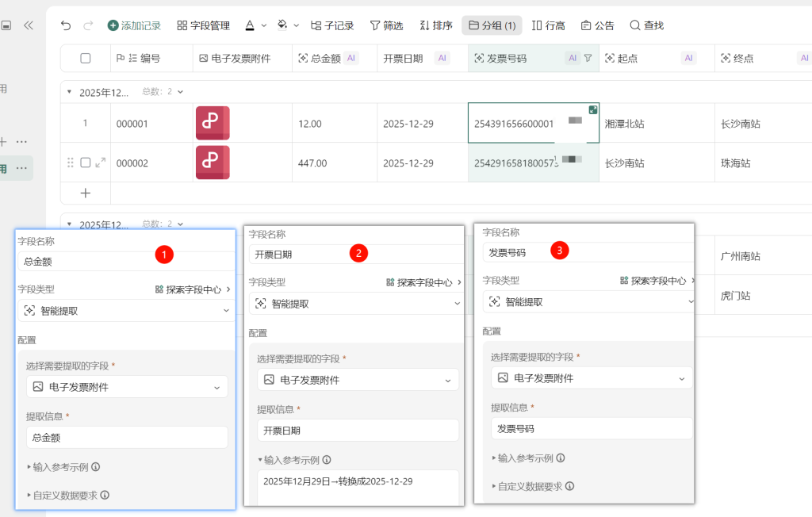Open 子记录 sub-records

pos(332,25)
